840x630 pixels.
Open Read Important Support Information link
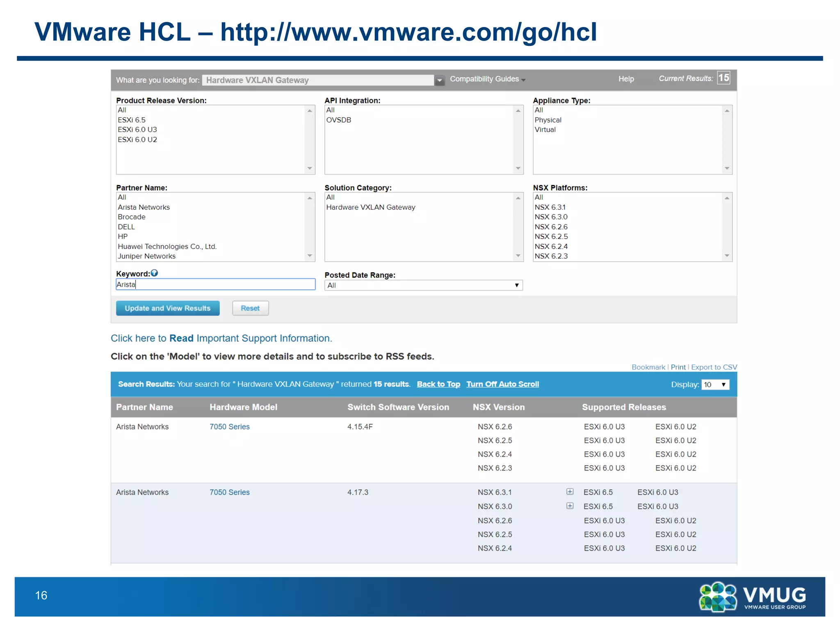pyautogui.click(x=221, y=338)
